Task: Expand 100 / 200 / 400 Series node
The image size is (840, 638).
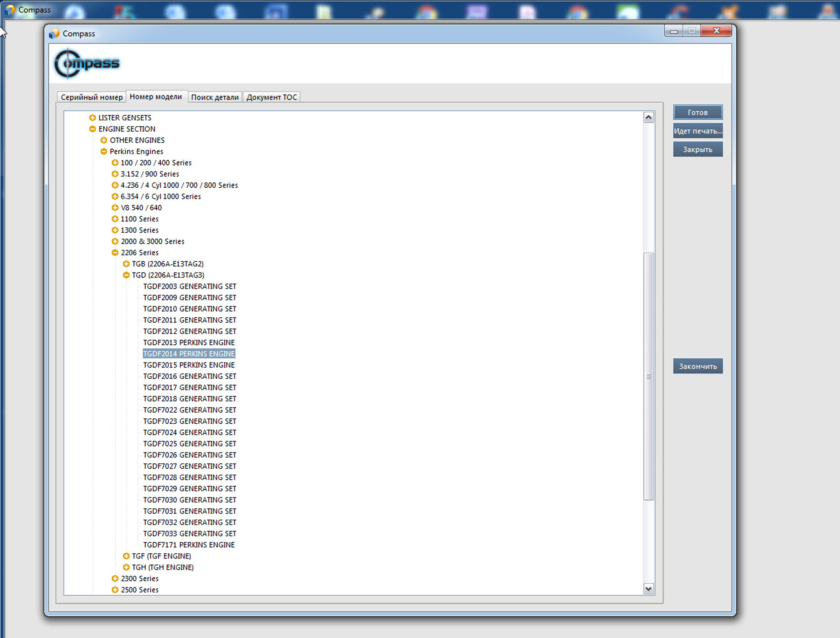Action: (115, 162)
